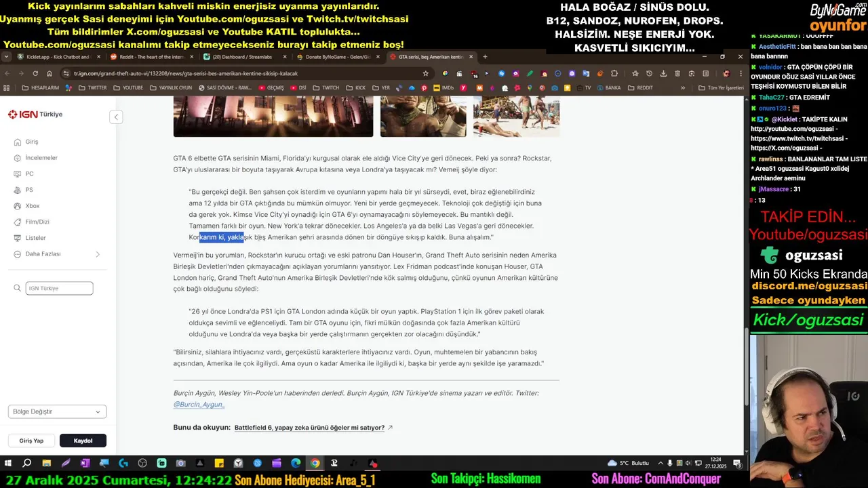Click the Giriş Yap button
Screen dimensions: 868x488
click(x=31, y=441)
